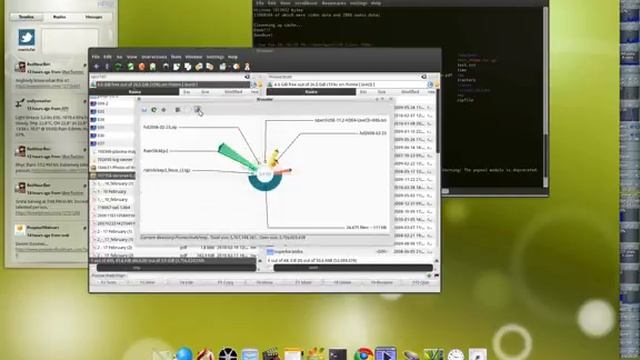Click into the file manager's command line field
This screenshot has height=360, width=640.
276,276
